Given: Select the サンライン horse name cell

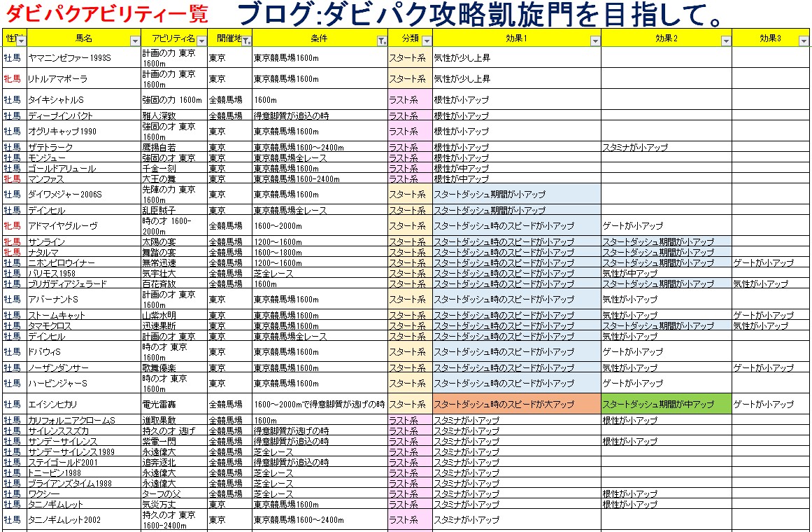Looking at the screenshot, I should (84, 241).
